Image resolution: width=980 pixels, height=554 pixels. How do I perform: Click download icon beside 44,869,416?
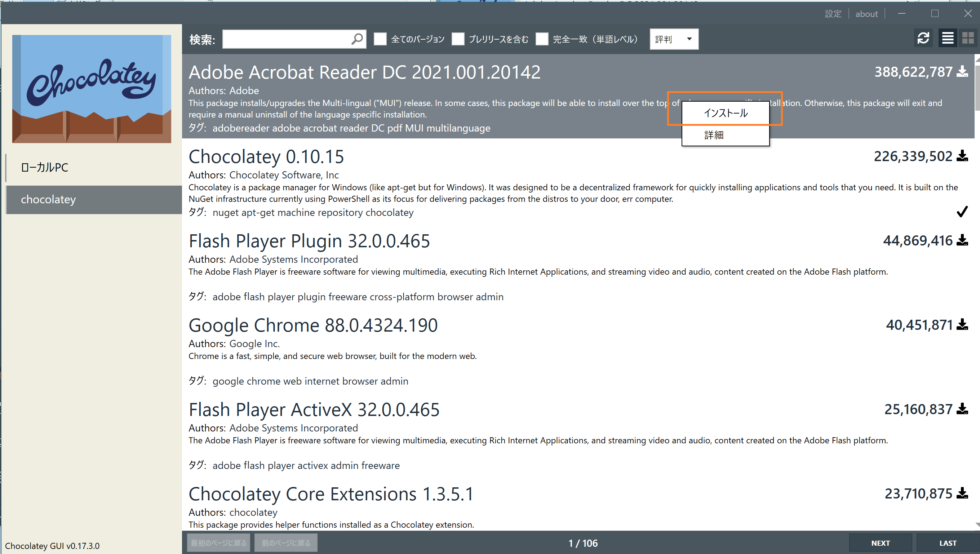(962, 240)
